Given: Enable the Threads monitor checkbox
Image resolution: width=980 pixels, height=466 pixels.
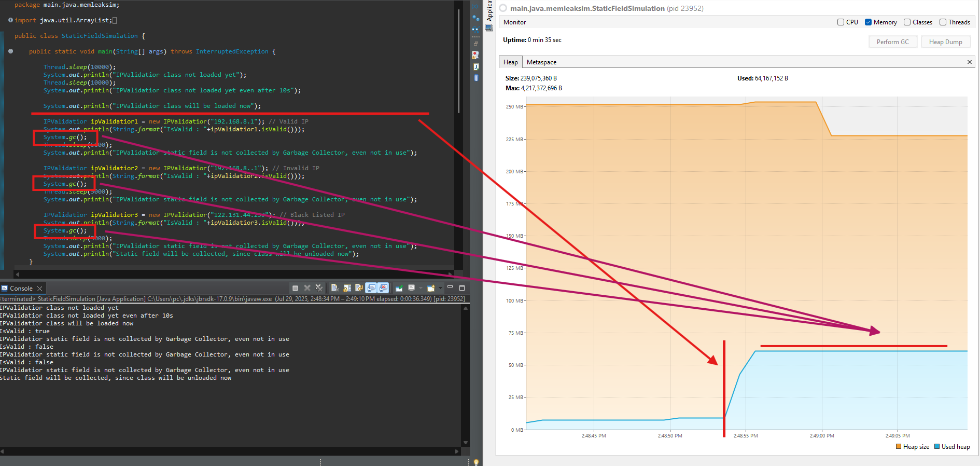Looking at the screenshot, I should (943, 22).
